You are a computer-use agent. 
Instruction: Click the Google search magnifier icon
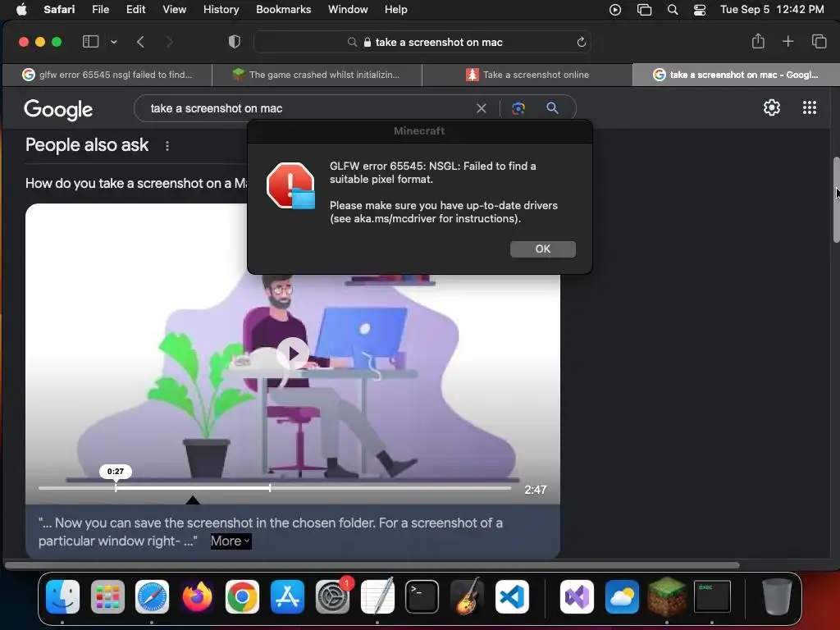pos(552,108)
